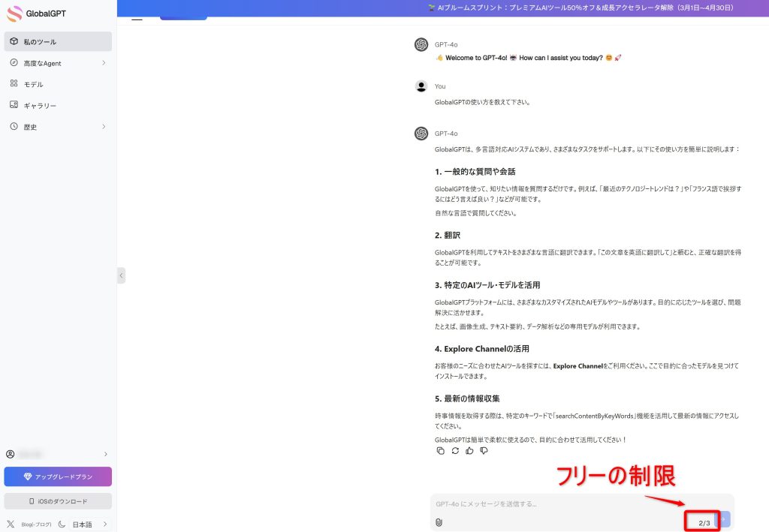
Task: Give the response a thumbs up
Action: [x=469, y=450]
